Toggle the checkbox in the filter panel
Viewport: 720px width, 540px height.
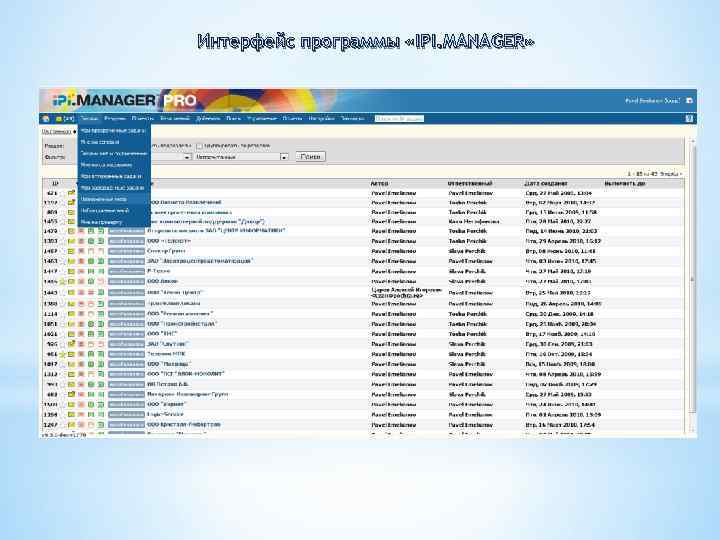pos(199,146)
